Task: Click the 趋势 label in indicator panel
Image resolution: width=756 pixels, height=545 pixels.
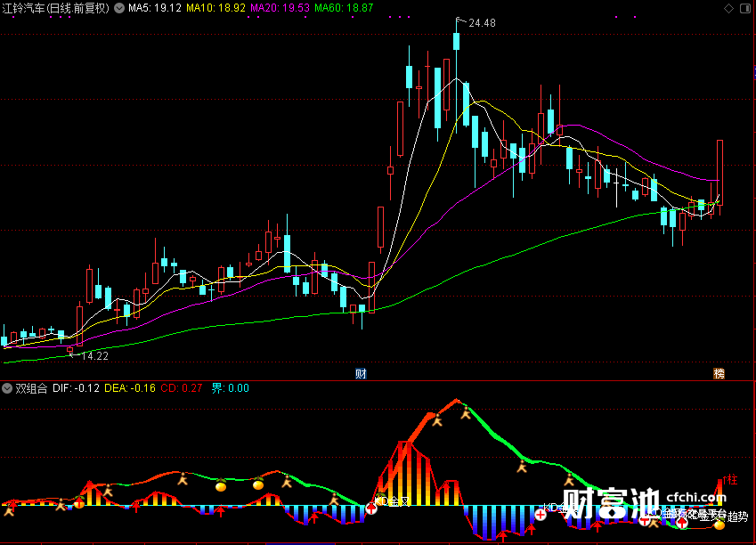Action: click(x=737, y=517)
